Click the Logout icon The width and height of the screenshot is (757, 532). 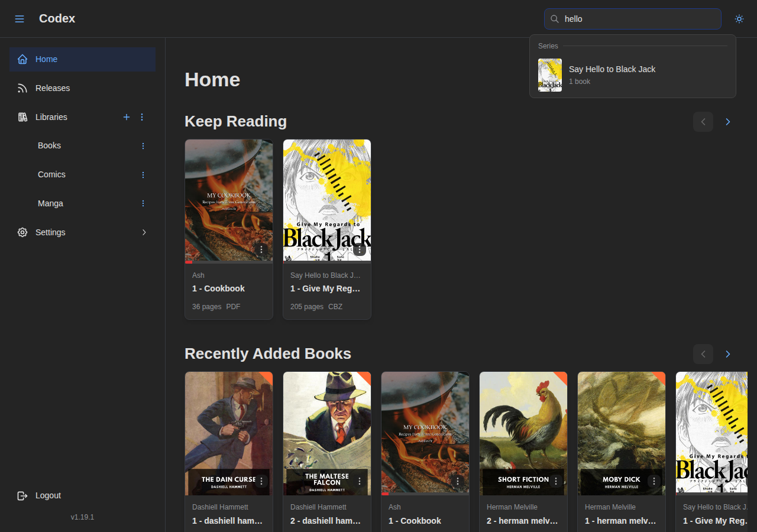click(x=22, y=495)
